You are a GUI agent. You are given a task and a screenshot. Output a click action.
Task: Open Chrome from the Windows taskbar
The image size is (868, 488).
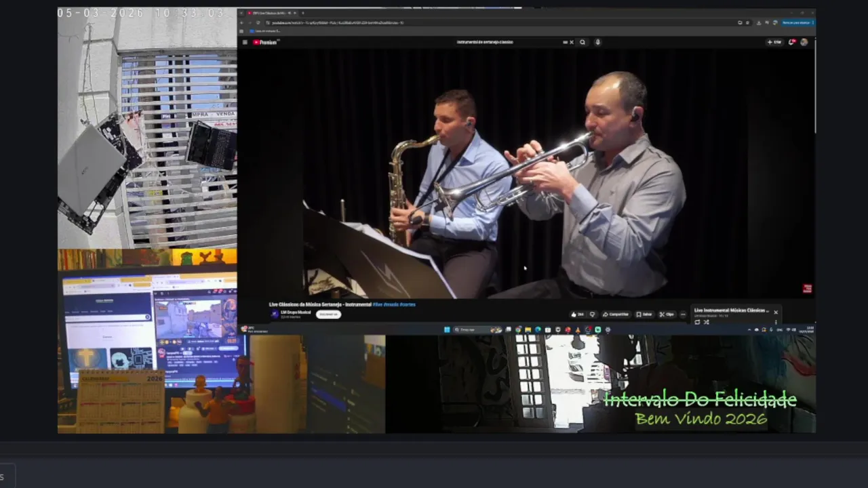tap(518, 329)
